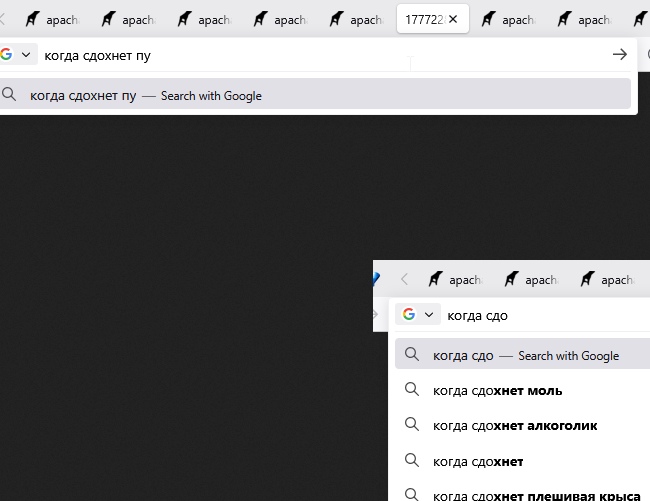
Task: Select the 'когда сдо — Search with Google' row
Action: (525, 355)
